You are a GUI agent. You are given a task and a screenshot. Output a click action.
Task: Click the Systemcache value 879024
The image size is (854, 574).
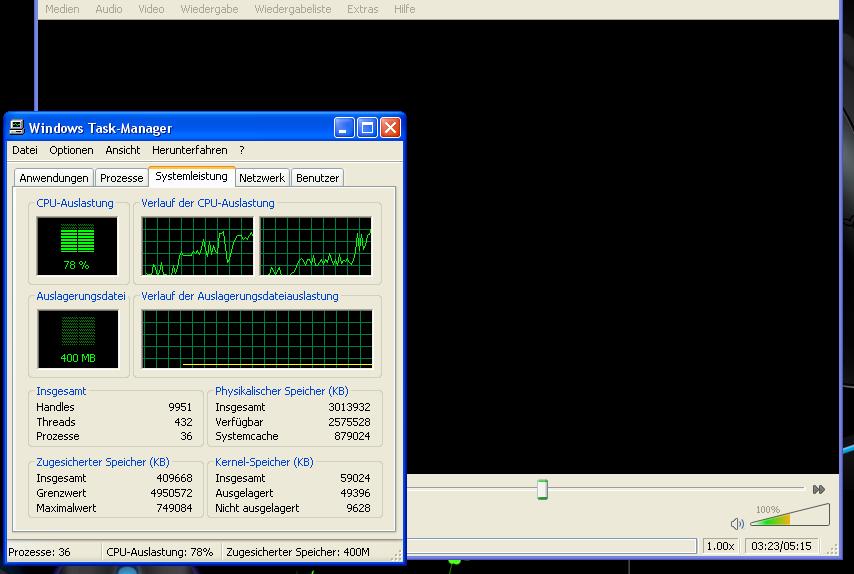352,436
